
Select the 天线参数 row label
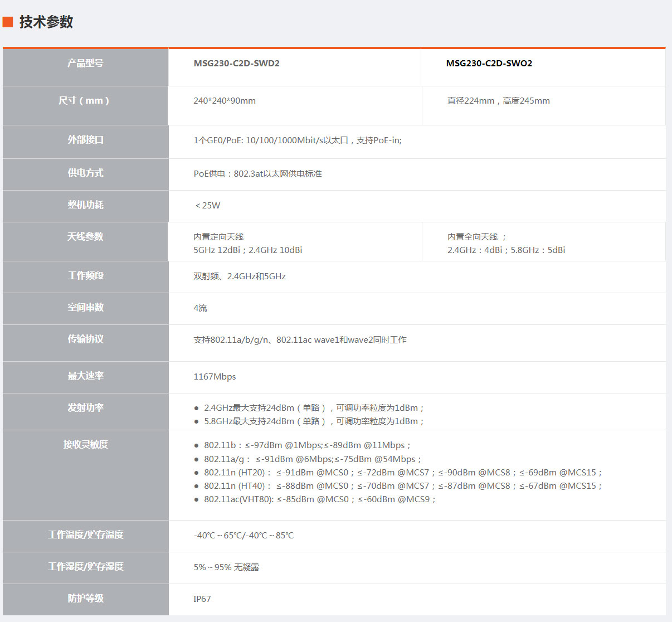85,237
